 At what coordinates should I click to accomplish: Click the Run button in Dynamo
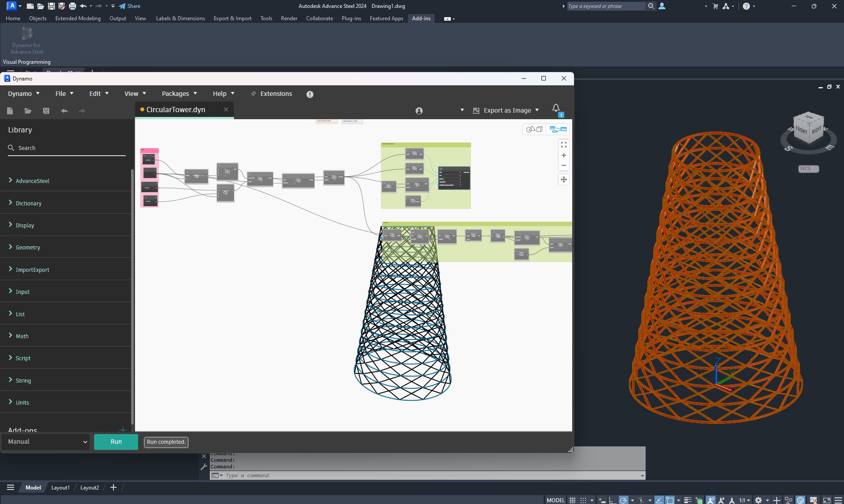(x=116, y=442)
